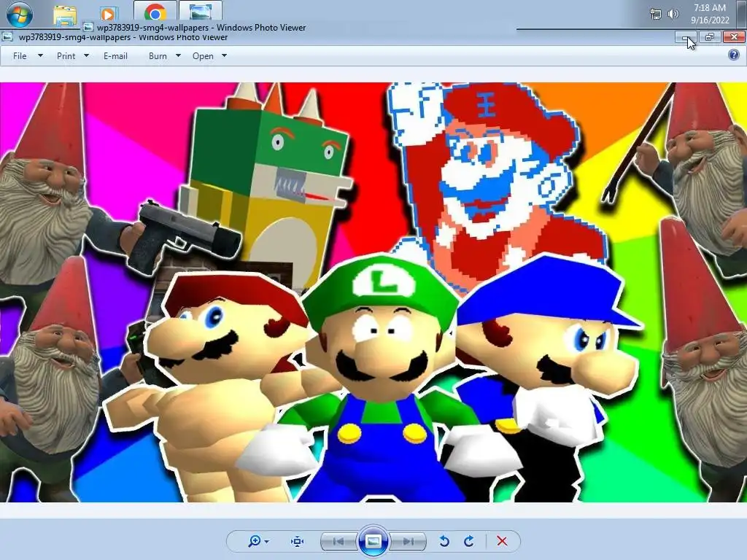Launch Windows Media Player taskbar icon
The image size is (747, 560).
[x=108, y=15]
